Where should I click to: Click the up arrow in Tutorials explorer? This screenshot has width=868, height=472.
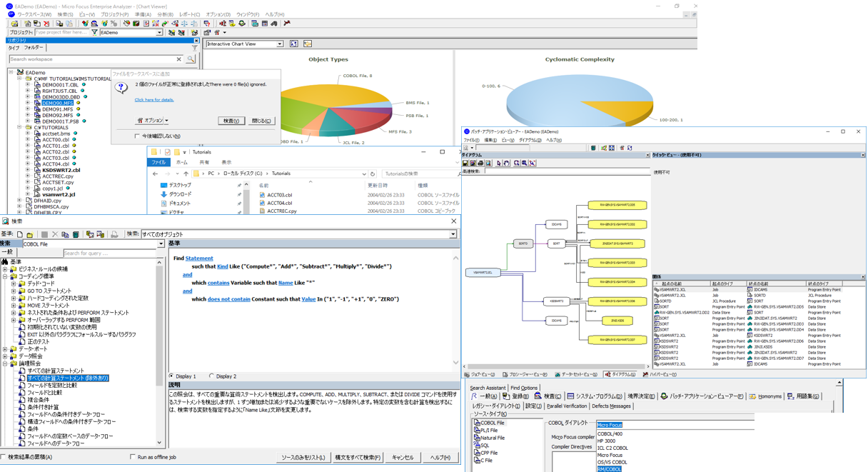pos(186,174)
